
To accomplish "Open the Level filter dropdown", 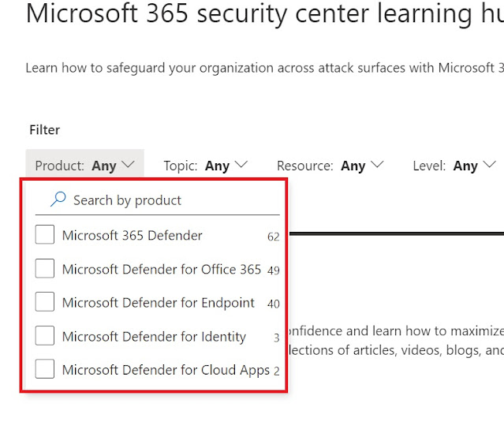I will click(x=454, y=166).
